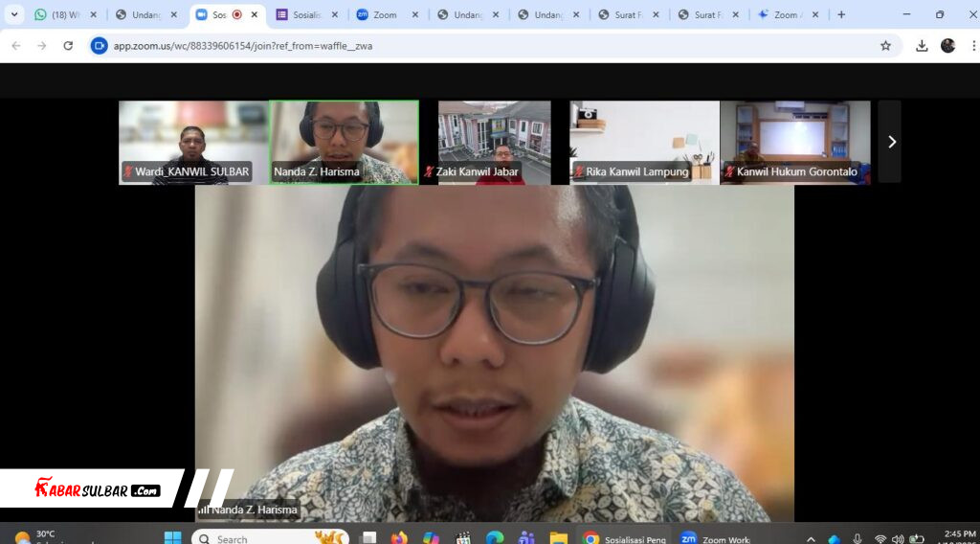The image size is (980, 544).
Task: Select Rika Kanwil Lampung video thumbnail
Action: pos(644,142)
